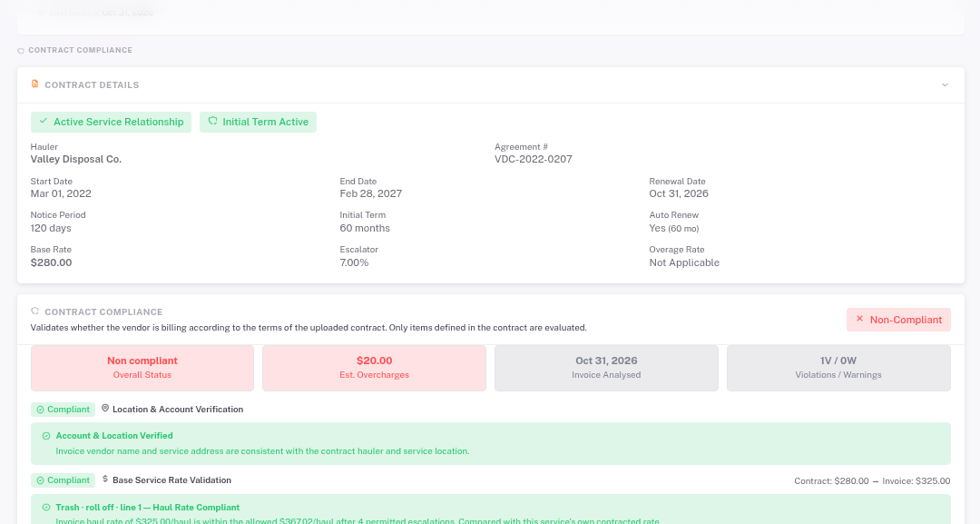Select the hauler name Valley Disposal Co.

pyautogui.click(x=76, y=160)
